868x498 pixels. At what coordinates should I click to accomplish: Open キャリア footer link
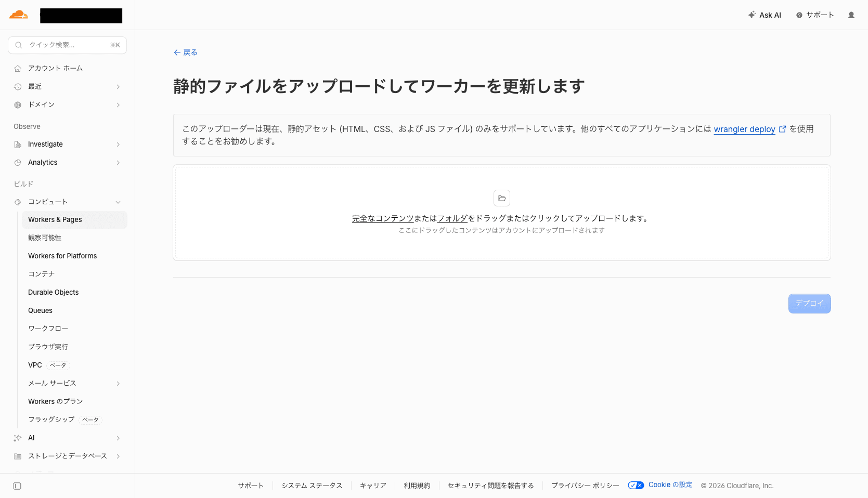pyautogui.click(x=373, y=486)
